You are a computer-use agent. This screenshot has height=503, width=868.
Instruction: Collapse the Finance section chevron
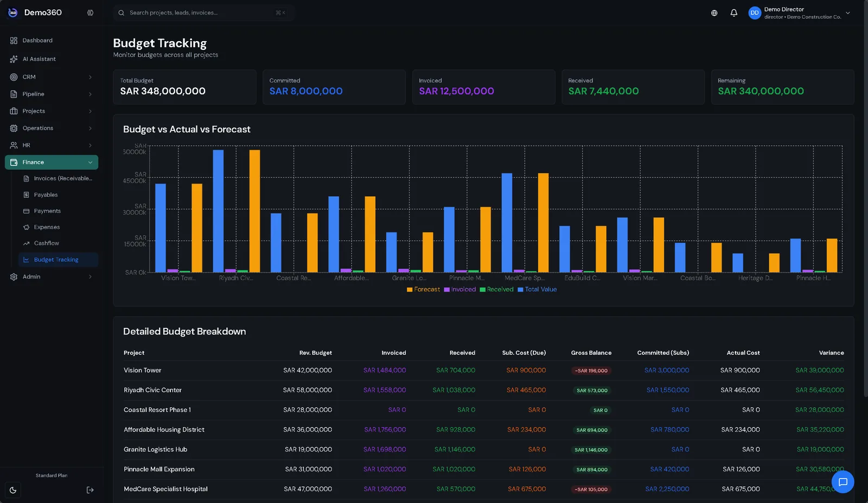[90, 162]
